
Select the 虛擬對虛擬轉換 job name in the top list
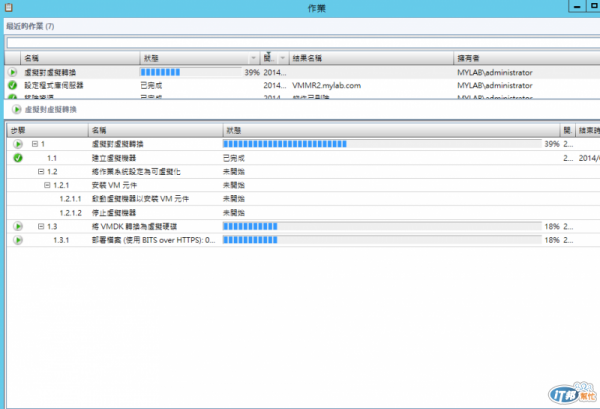click(x=50, y=72)
